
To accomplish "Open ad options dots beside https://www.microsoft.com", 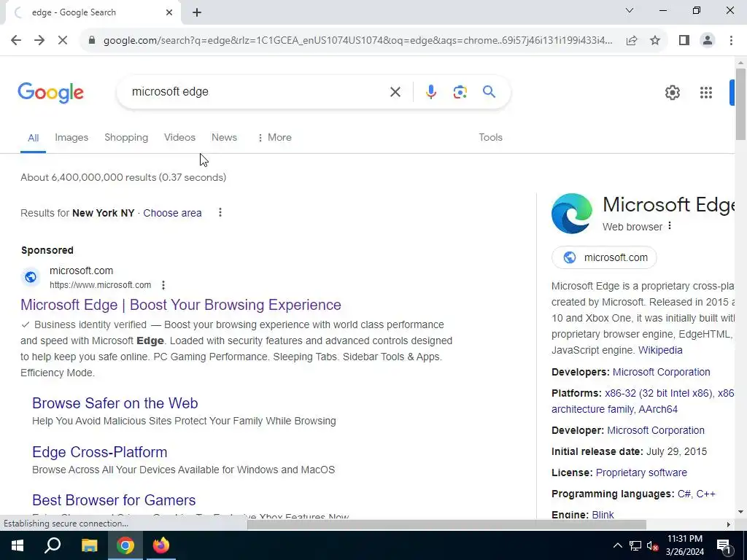I will (x=163, y=285).
